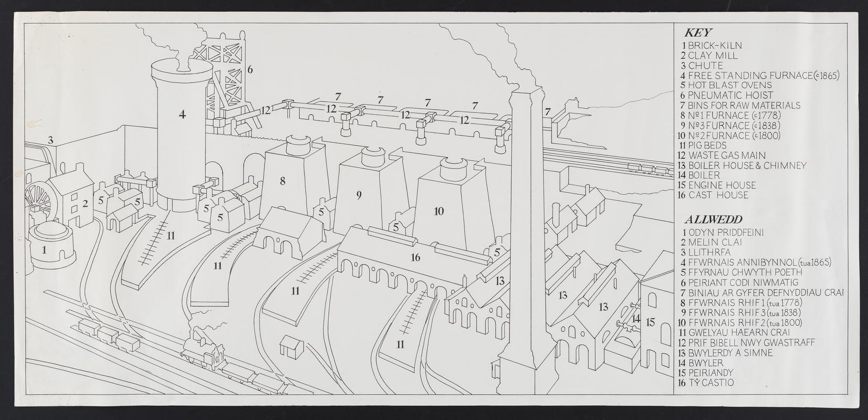This screenshot has width=868, height=420.
Task: Click number 16 on the cast house roof
Action: coord(415,257)
